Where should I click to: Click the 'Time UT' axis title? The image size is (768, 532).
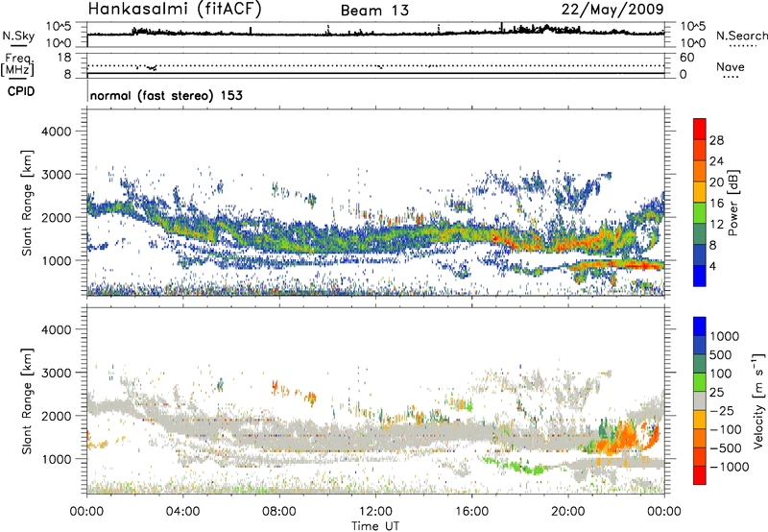click(375, 526)
